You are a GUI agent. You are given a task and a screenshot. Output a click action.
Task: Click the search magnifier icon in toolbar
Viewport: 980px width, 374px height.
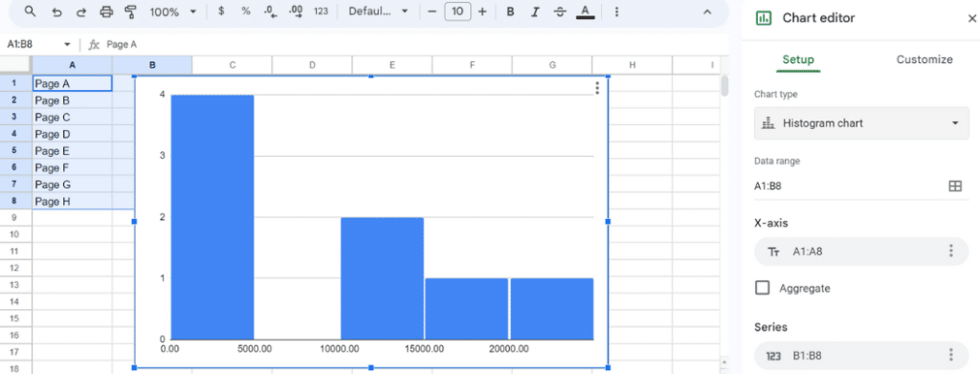[x=30, y=11]
